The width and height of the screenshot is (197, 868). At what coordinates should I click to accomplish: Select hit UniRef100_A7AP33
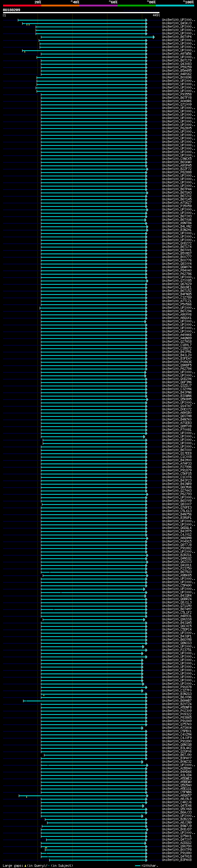click(x=177, y=463)
